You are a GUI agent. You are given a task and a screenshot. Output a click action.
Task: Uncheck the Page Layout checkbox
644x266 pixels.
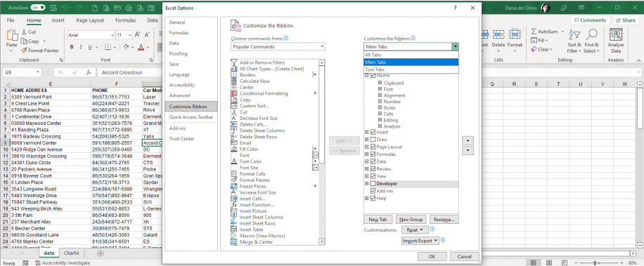[373, 147]
